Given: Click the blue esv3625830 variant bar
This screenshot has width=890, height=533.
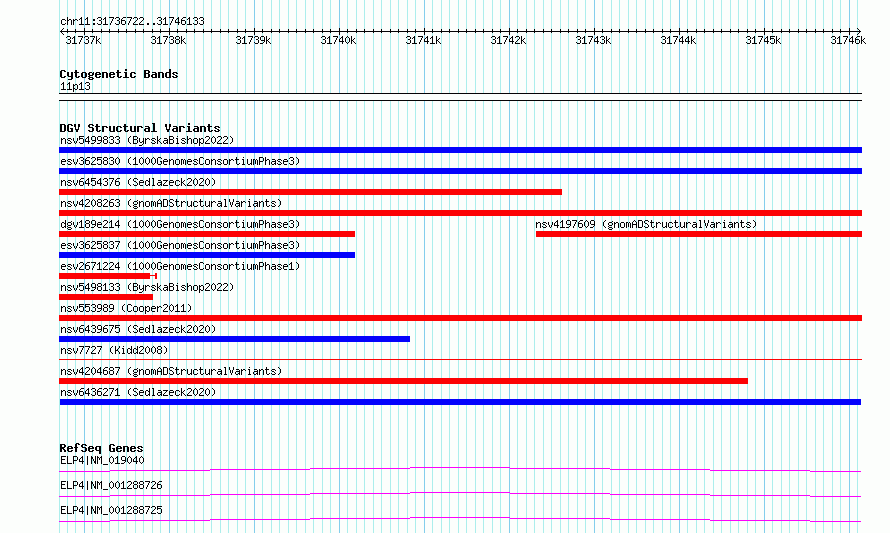Looking at the screenshot, I should tap(460, 171).
